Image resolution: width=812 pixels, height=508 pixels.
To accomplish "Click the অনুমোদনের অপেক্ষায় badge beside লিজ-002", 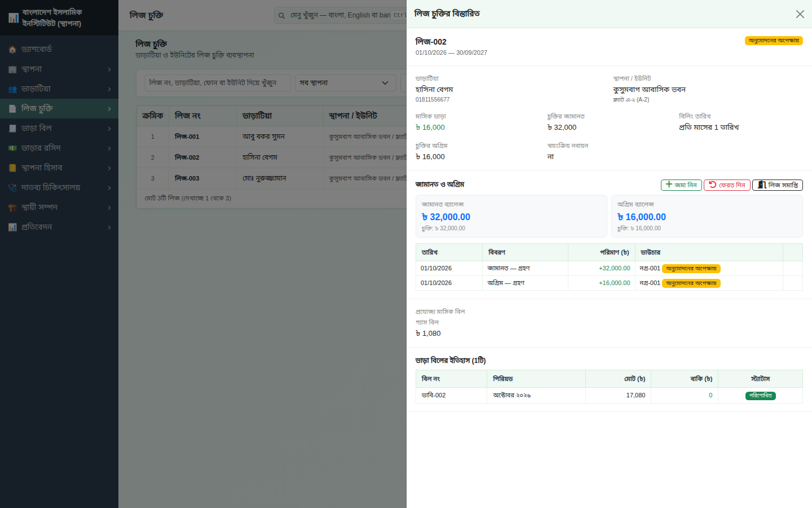I will (x=774, y=41).
